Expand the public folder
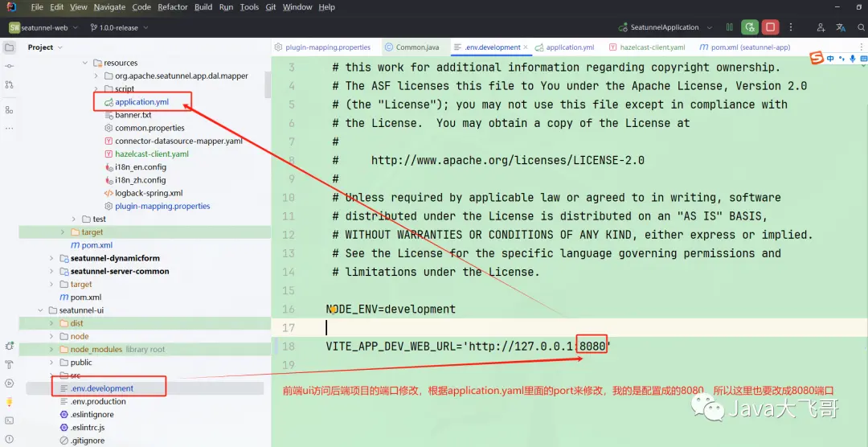This screenshot has height=447, width=868. pos(51,363)
